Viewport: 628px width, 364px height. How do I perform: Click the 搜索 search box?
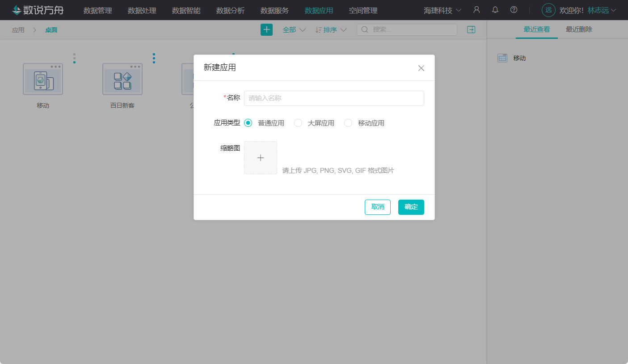click(x=407, y=29)
